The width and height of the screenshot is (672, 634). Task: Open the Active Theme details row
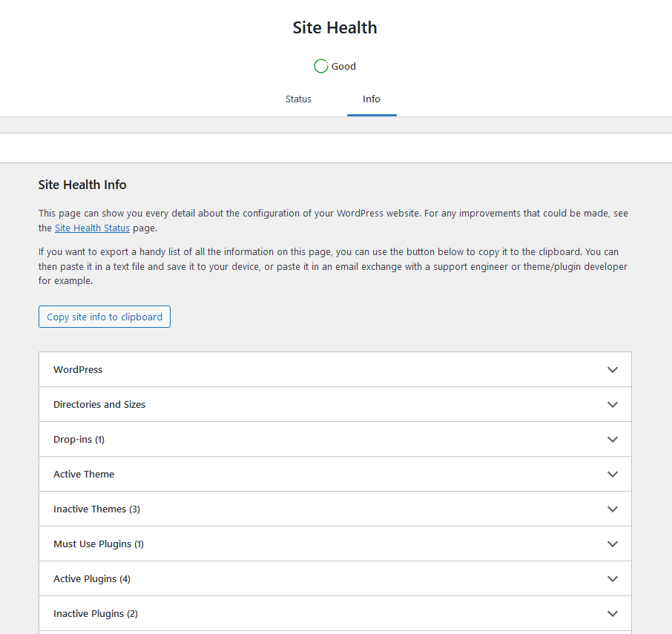click(335, 475)
